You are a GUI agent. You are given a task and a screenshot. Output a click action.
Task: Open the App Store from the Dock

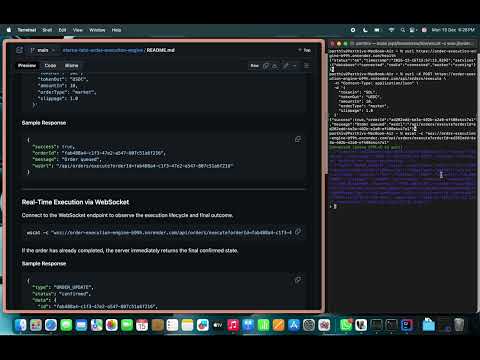click(x=294, y=325)
